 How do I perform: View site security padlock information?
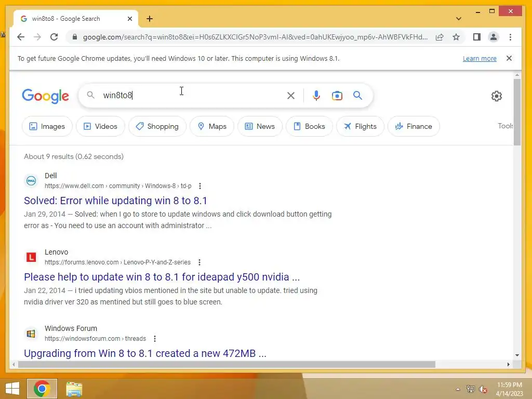tap(75, 37)
